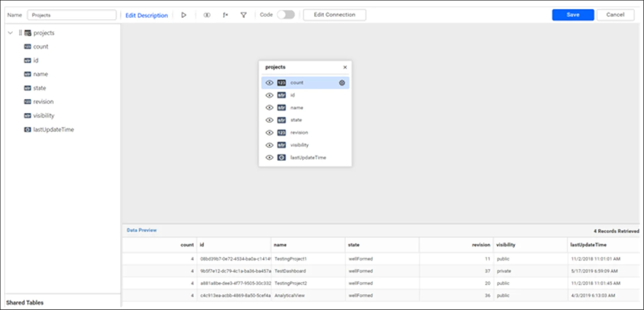Click the Cancel button
This screenshot has width=644, height=310.
click(x=615, y=15)
